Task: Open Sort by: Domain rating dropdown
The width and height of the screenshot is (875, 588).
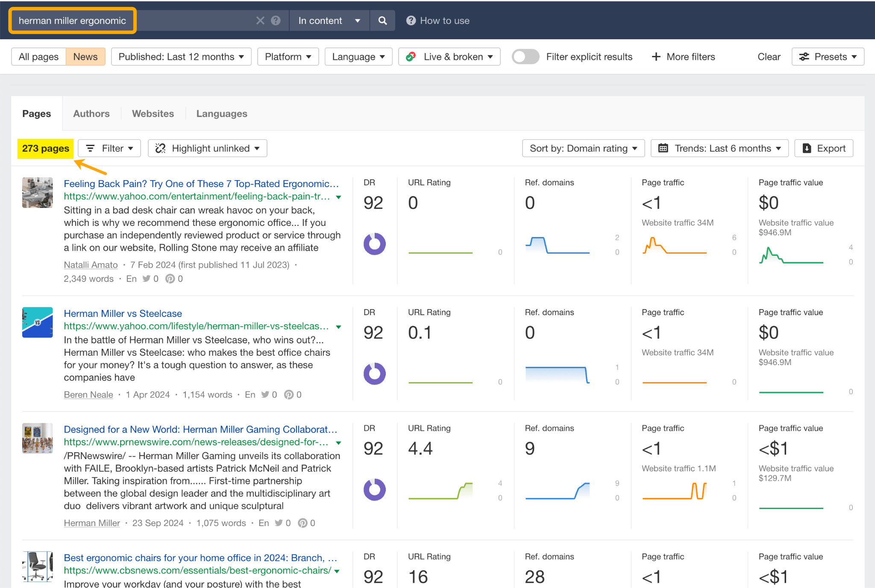Action: coord(584,148)
